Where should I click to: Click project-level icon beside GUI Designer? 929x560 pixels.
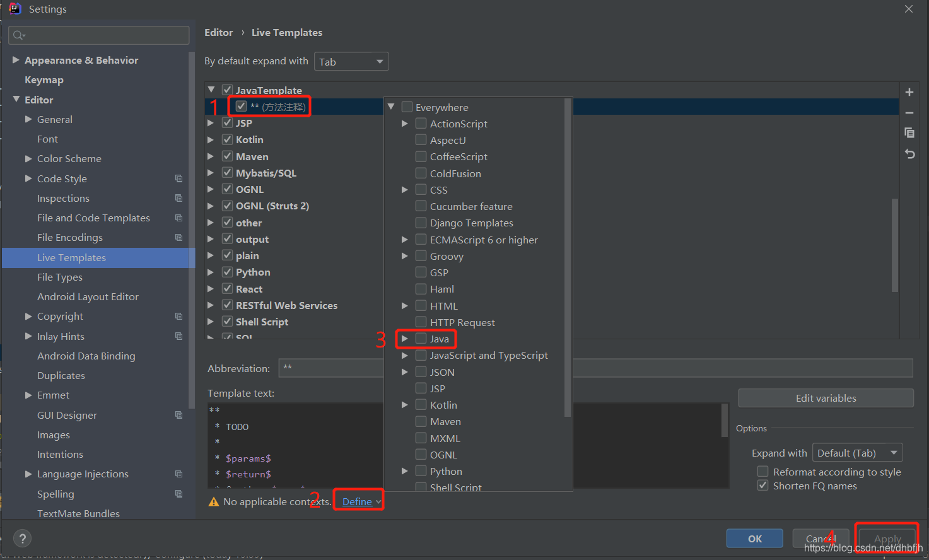[178, 415]
